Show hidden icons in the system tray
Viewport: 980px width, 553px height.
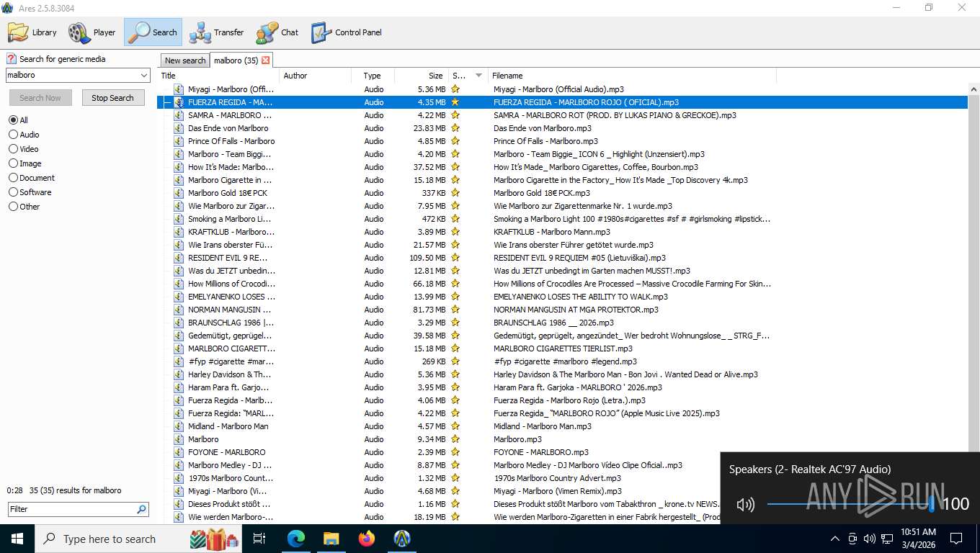[835, 539]
